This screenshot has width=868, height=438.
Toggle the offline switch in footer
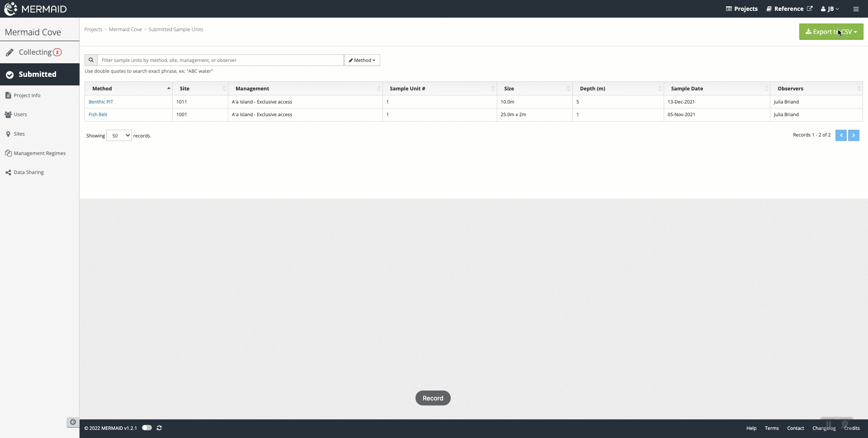(147, 428)
